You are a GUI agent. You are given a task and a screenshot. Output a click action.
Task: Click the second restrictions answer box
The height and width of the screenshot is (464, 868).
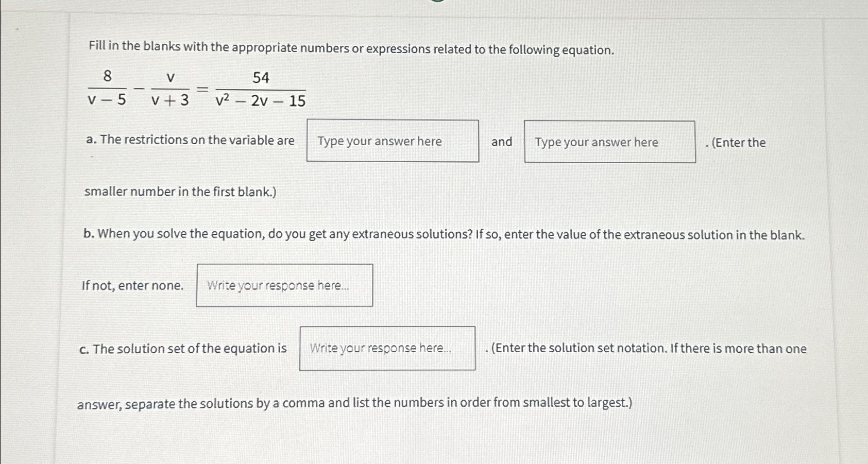(609, 142)
